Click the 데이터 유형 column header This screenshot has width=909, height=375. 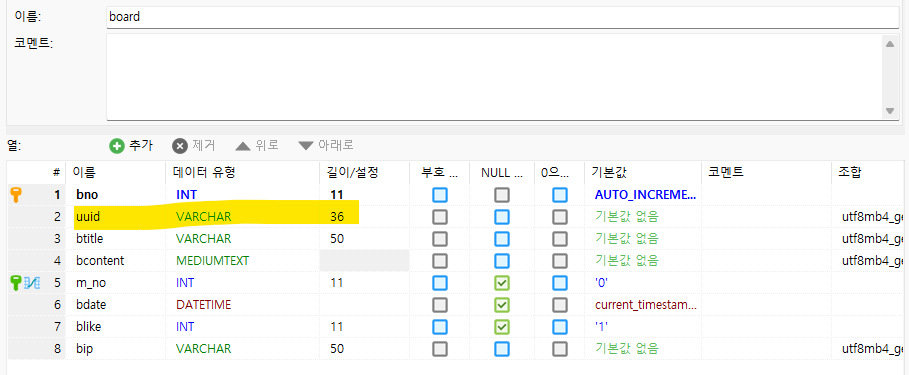click(x=242, y=172)
